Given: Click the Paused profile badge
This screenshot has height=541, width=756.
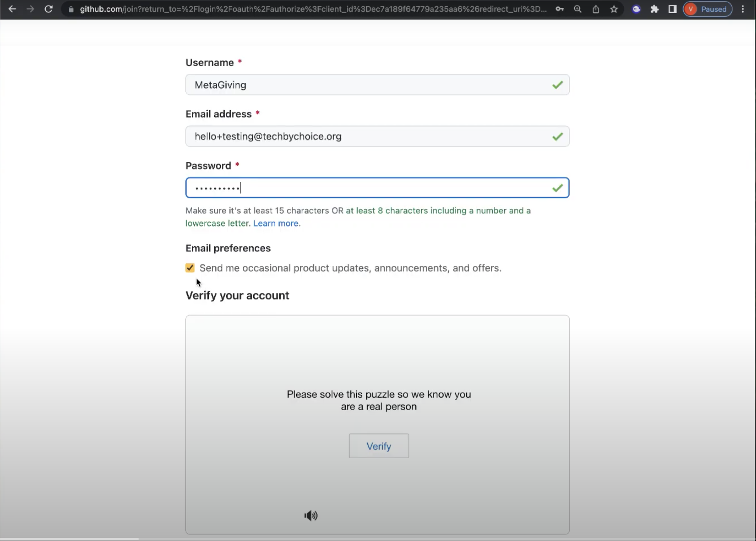Looking at the screenshot, I should coord(707,9).
